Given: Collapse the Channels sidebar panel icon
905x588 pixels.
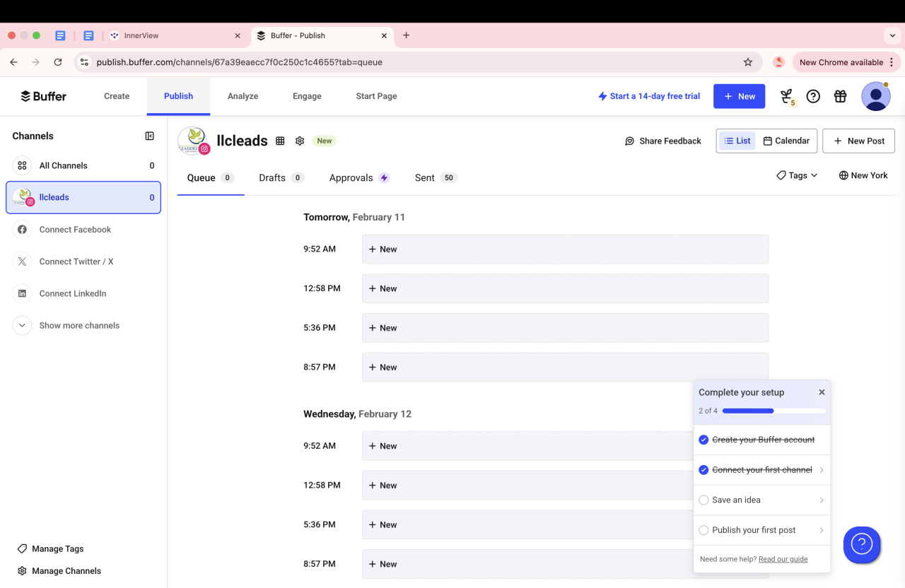Looking at the screenshot, I should [150, 136].
